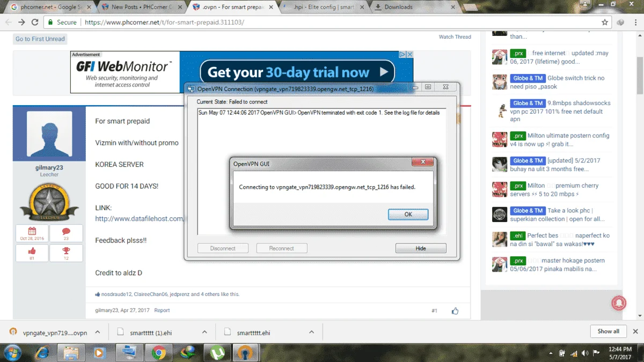Click the Secure padlock site info
644x362 pixels.
pyautogui.click(x=62, y=23)
